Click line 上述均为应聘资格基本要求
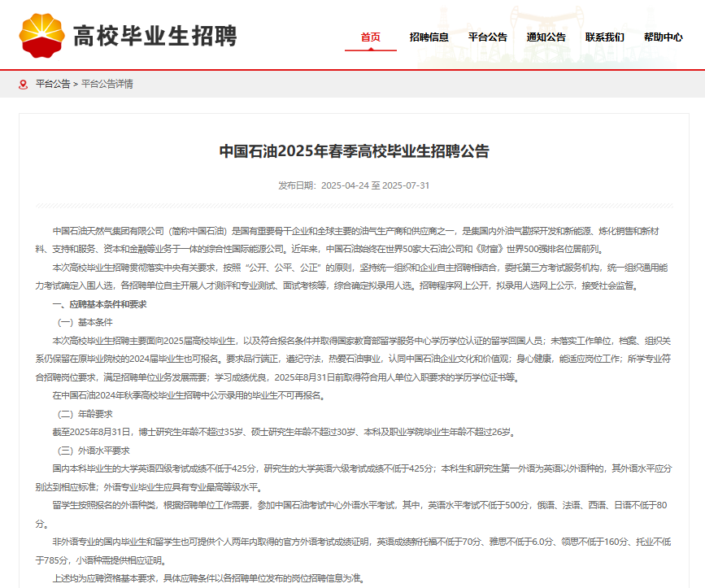Screen dimensions: 705x588 click(x=209, y=578)
